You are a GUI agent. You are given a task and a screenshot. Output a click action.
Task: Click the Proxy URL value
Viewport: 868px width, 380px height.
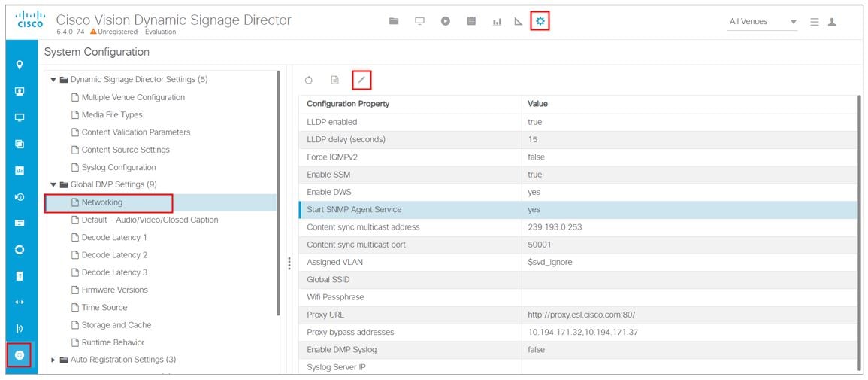581,315
